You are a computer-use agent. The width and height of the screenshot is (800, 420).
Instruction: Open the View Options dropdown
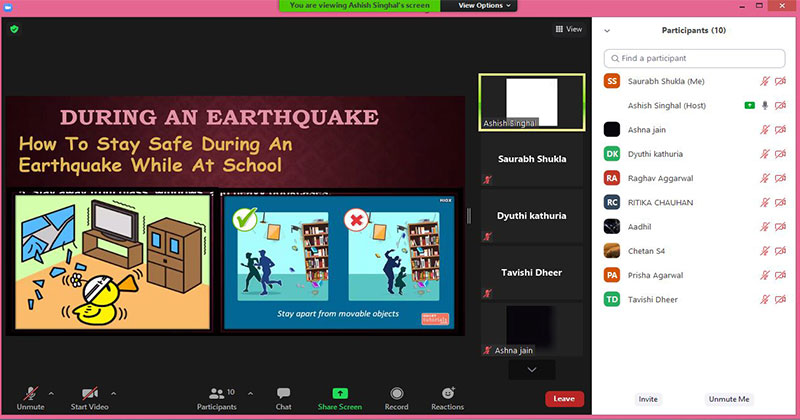[x=485, y=5]
